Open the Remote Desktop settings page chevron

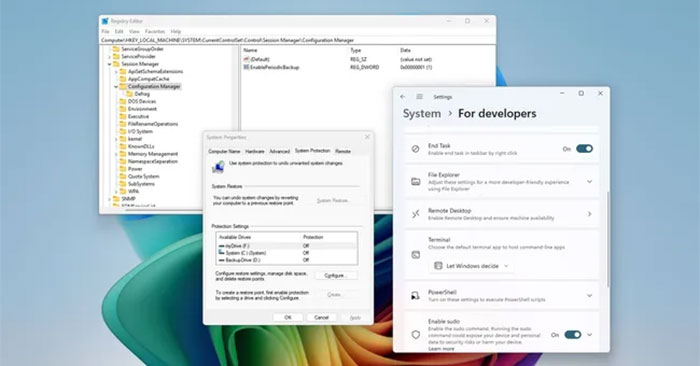[x=589, y=214]
